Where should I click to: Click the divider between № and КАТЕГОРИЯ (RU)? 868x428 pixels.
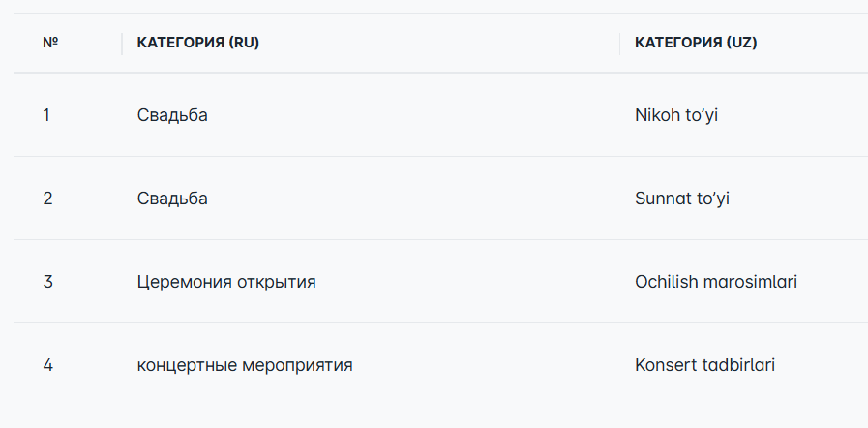[122, 44]
